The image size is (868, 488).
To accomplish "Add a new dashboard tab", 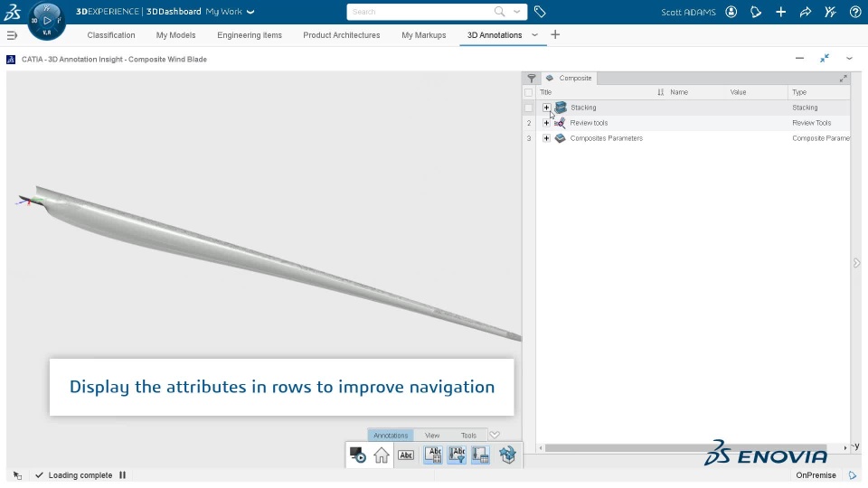I will pyautogui.click(x=555, y=35).
